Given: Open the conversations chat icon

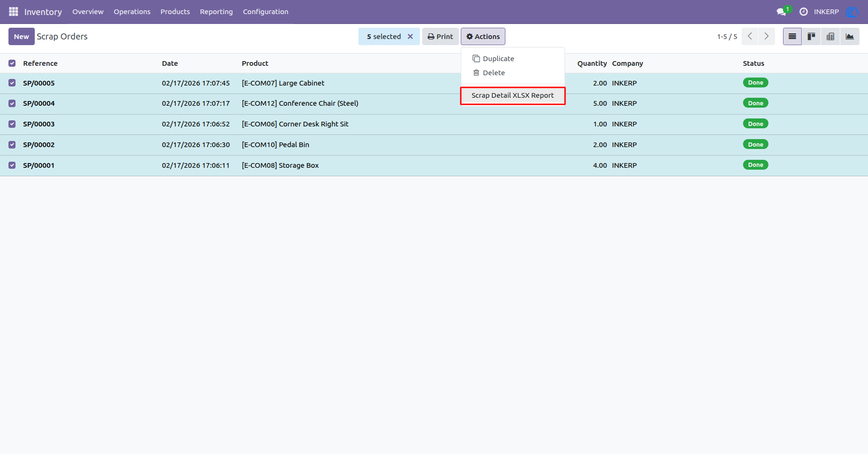Looking at the screenshot, I should 782,11.
